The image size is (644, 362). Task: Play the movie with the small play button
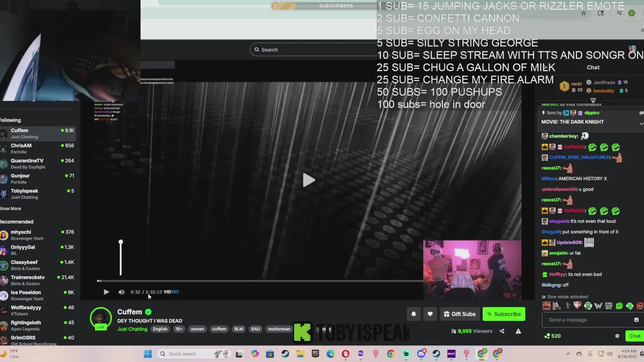(106, 292)
